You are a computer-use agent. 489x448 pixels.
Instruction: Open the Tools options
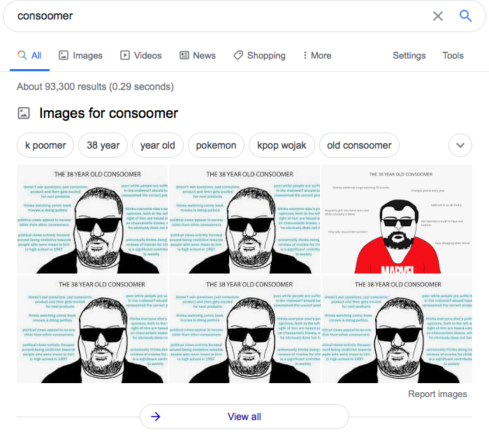pyautogui.click(x=453, y=55)
